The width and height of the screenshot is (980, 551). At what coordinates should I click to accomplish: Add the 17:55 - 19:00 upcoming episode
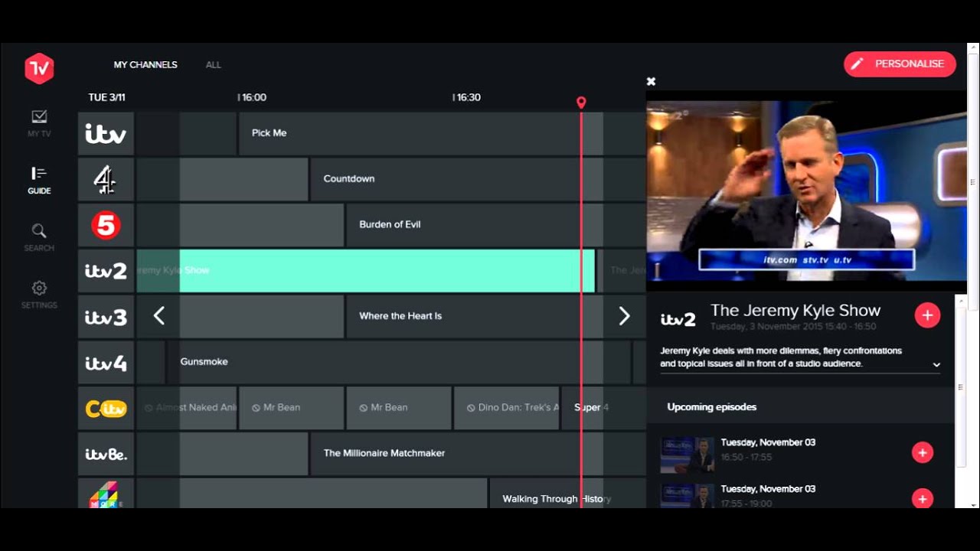923,499
